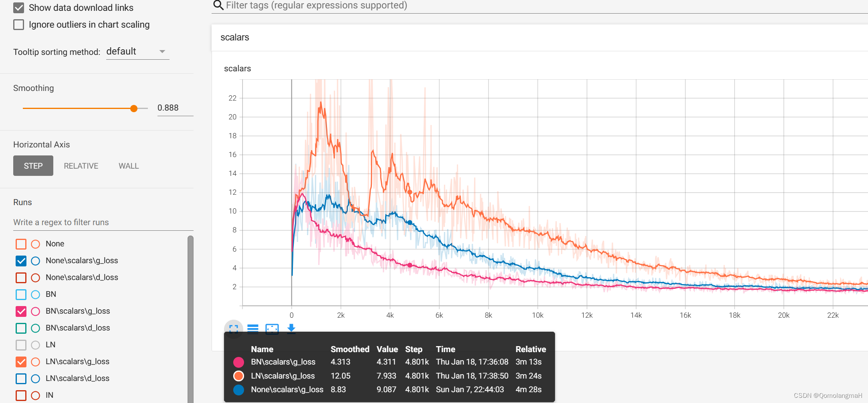Download the scalars chart data
This screenshot has width=868, height=403.
(x=291, y=328)
